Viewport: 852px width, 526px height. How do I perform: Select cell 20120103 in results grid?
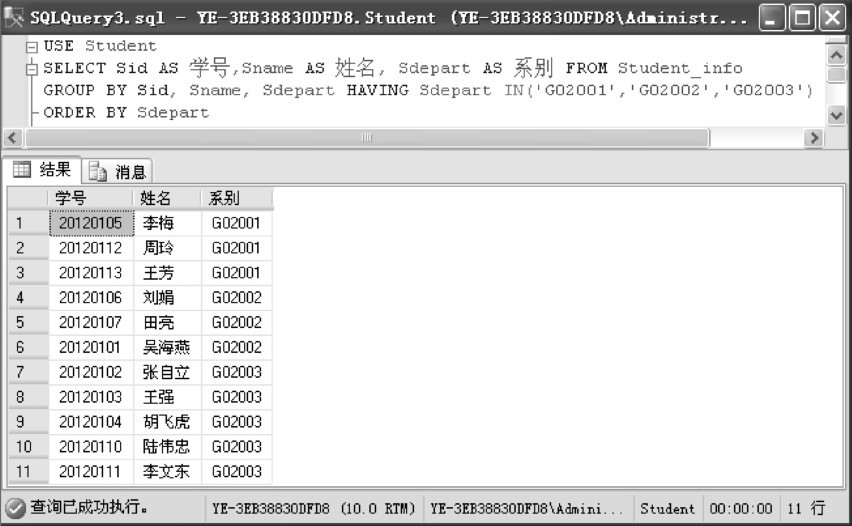[x=91, y=397]
